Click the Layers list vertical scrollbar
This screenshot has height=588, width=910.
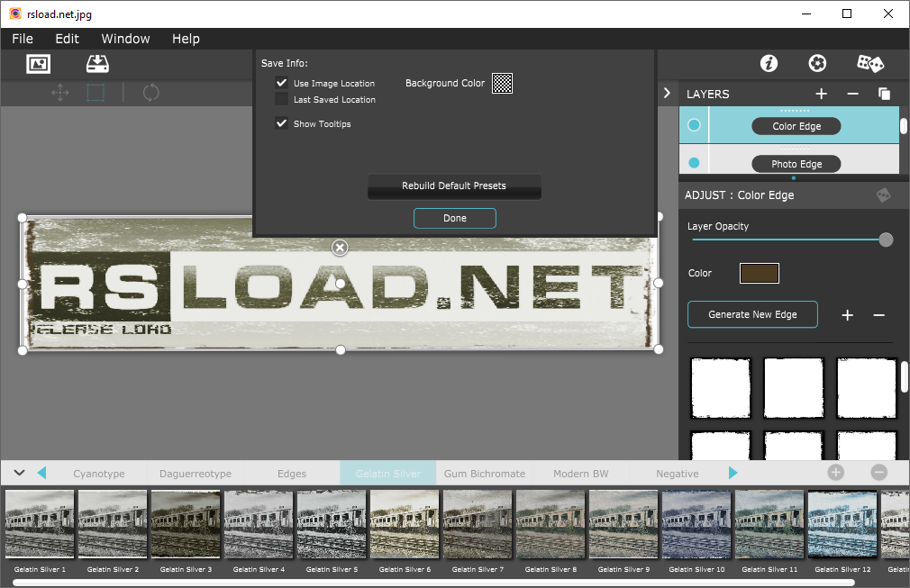(x=903, y=126)
